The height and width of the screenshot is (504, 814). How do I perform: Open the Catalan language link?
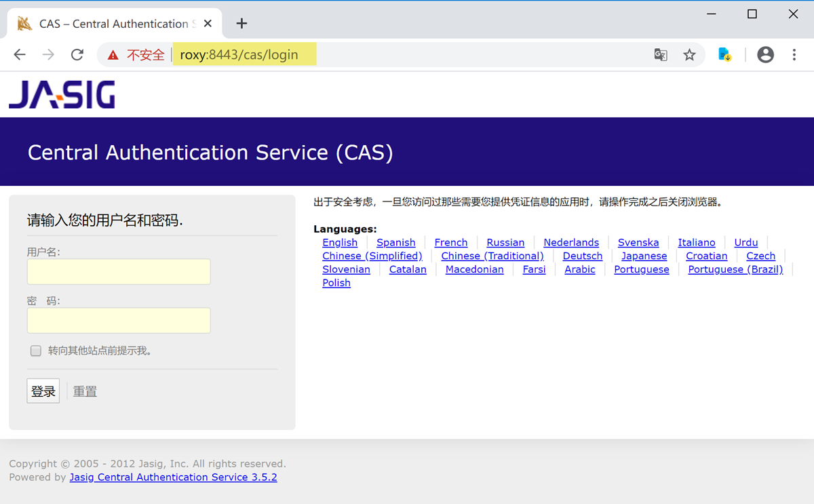coord(408,269)
